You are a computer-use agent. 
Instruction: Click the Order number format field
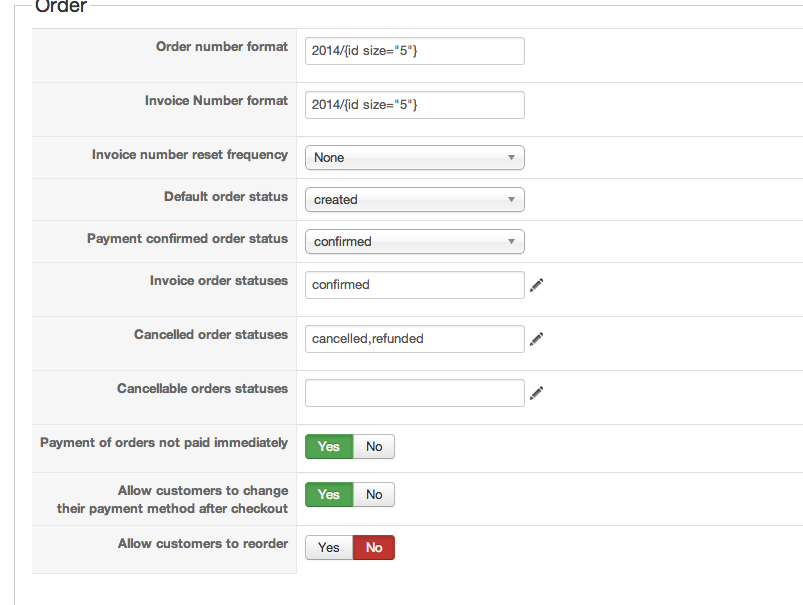(414, 51)
